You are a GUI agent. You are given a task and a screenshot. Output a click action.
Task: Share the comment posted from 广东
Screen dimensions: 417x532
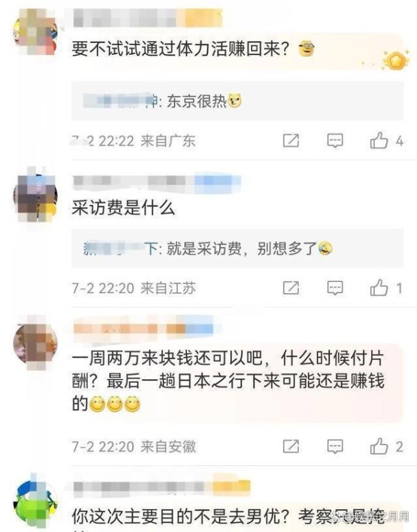click(x=291, y=140)
